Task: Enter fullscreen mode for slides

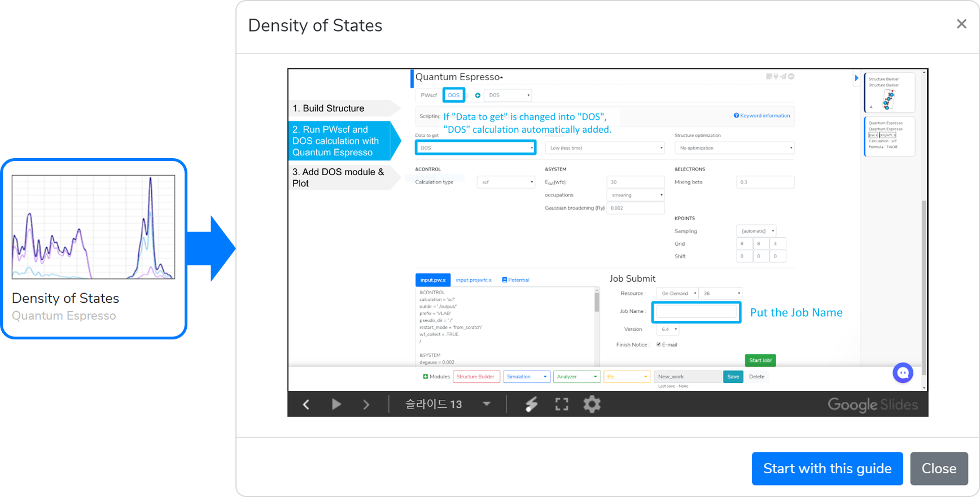Action: pos(562,404)
